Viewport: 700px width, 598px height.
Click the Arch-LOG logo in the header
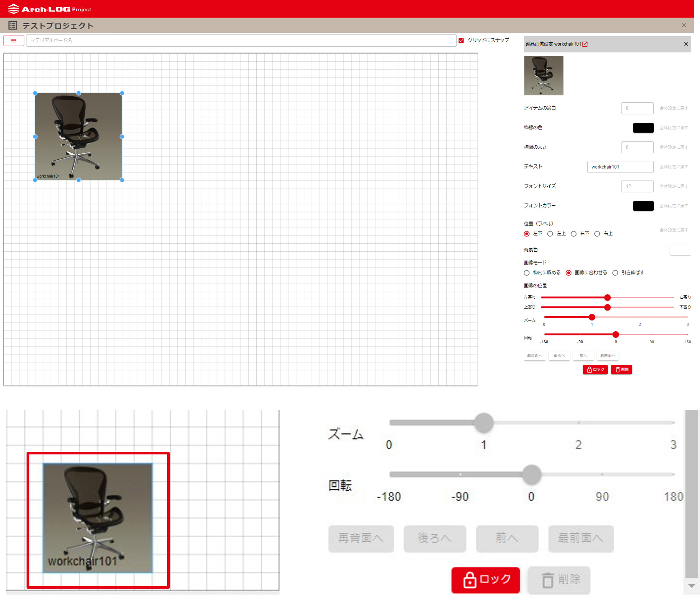pos(50,9)
